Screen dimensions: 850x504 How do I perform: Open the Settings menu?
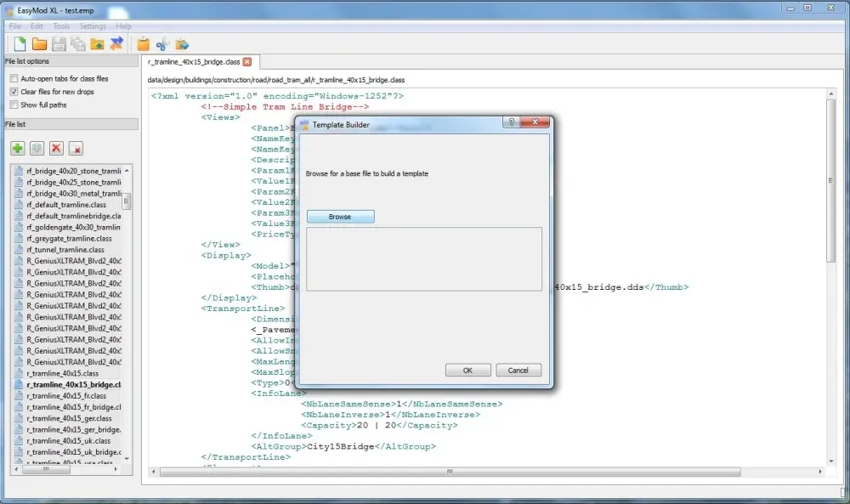(93, 26)
